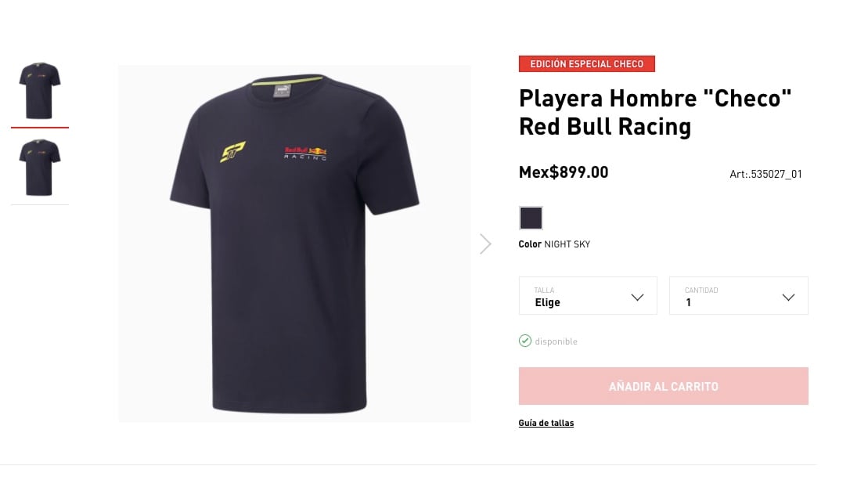
Task: Select the second shirt thumbnail
Action: pos(40,168)
